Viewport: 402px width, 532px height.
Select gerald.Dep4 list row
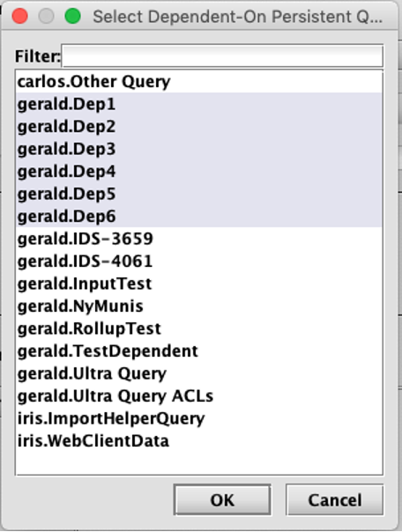[x=199, y=172]
